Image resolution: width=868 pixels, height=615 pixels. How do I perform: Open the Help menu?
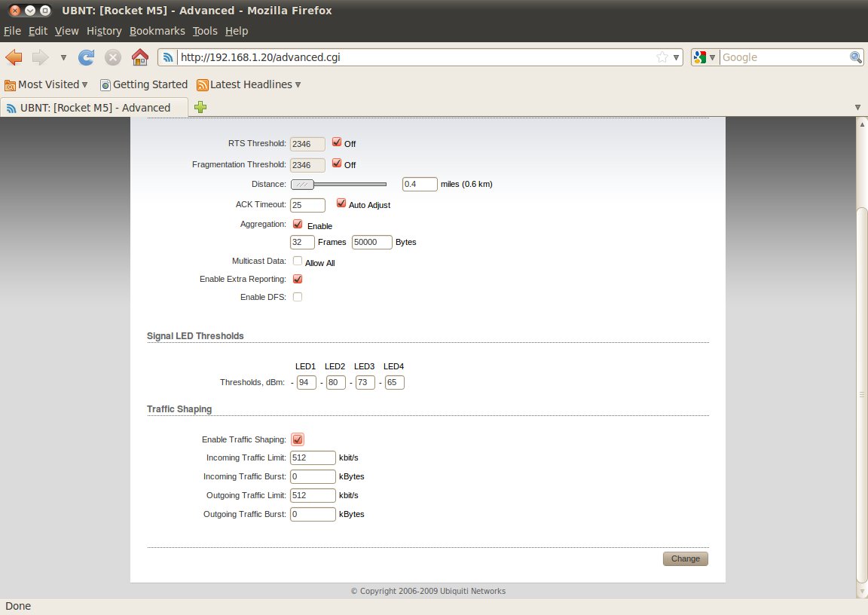[x=237, y=31]
